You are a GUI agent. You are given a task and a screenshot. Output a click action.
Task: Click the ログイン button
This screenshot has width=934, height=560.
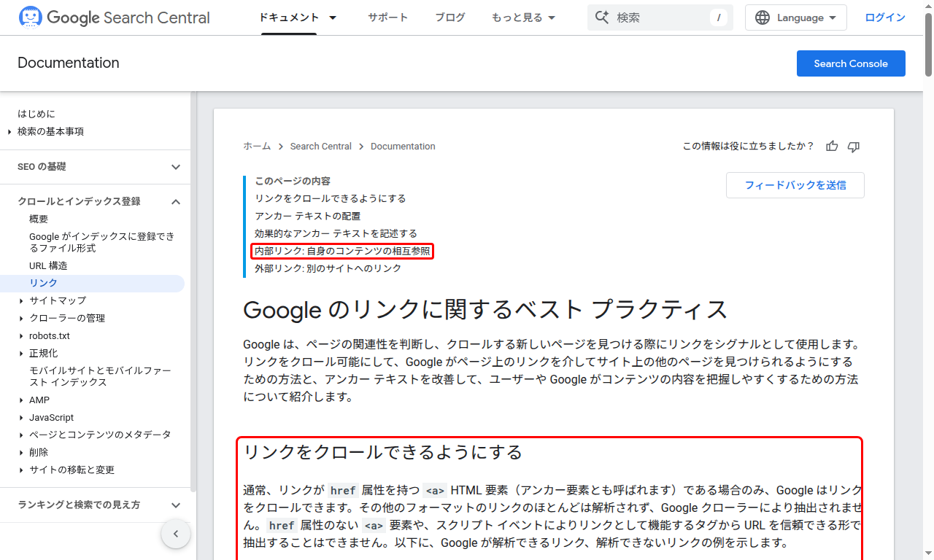click(x=884, y=17)
